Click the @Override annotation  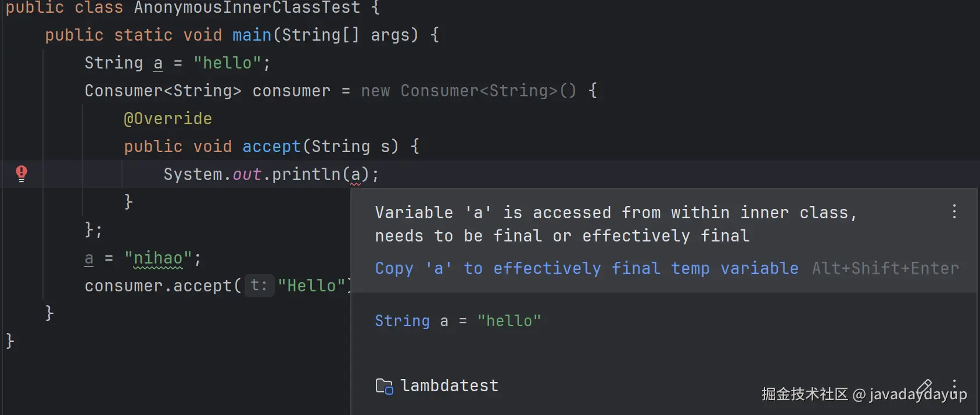(167, 118)
